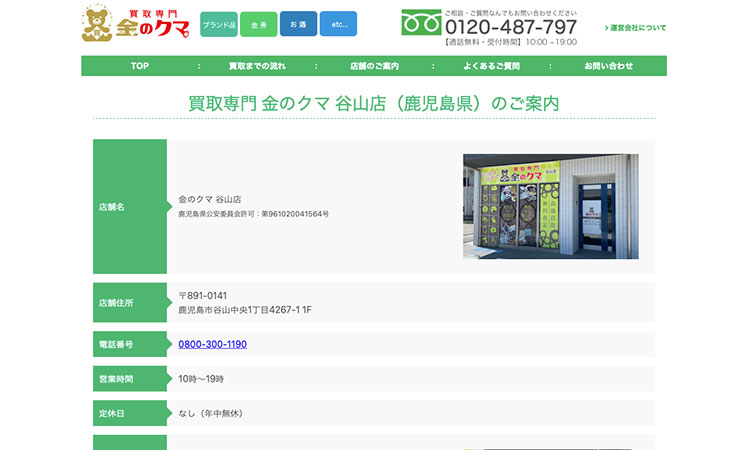The height and width of the screenshot is (450, 750).
Task: Click お問い合わせ in navigation bar
Action: pyautogui.click(x=608, y=66)
